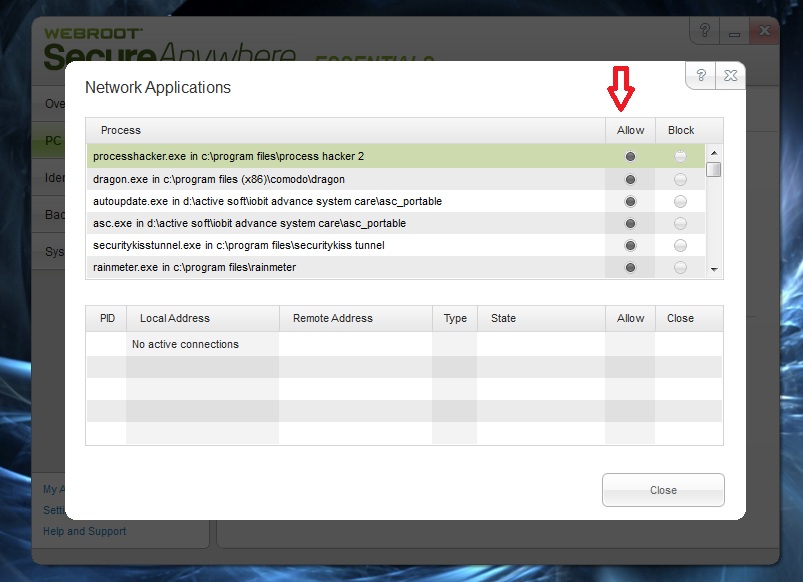Click the Block column header

click(x=681, y=130)
